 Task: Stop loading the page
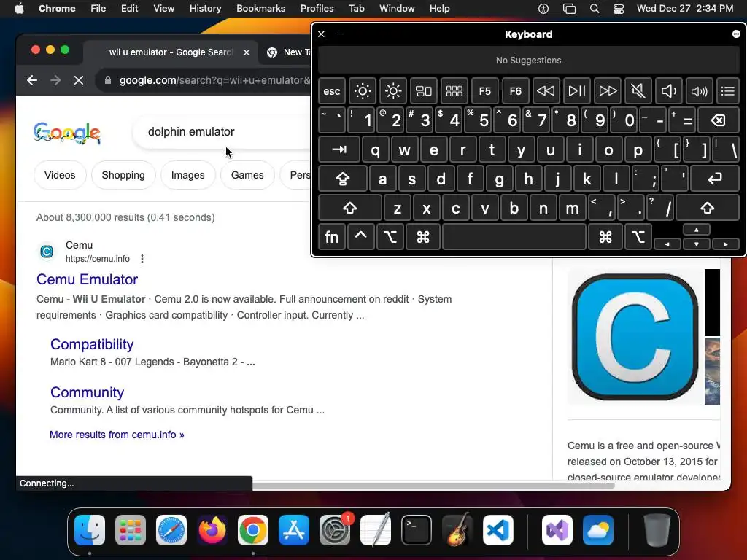pyautogui.click(x=79, y=80)
